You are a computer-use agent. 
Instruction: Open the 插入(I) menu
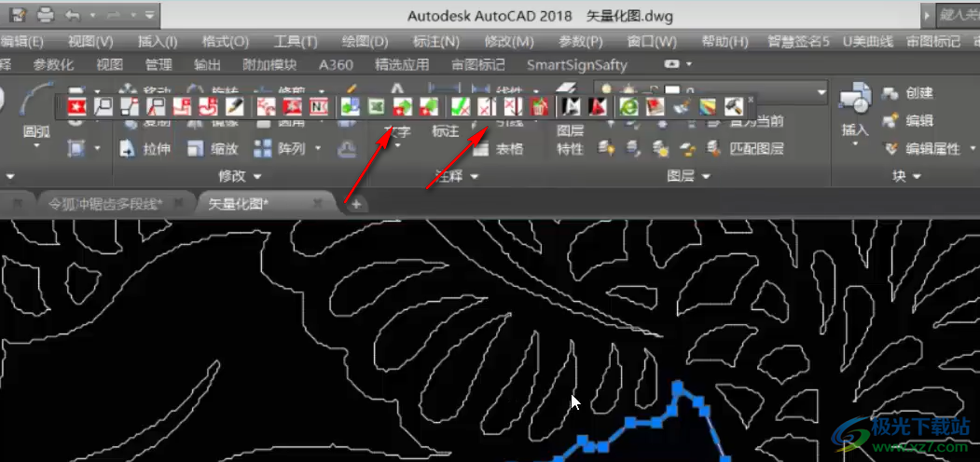pyautogui.click(x=158, y=42)
